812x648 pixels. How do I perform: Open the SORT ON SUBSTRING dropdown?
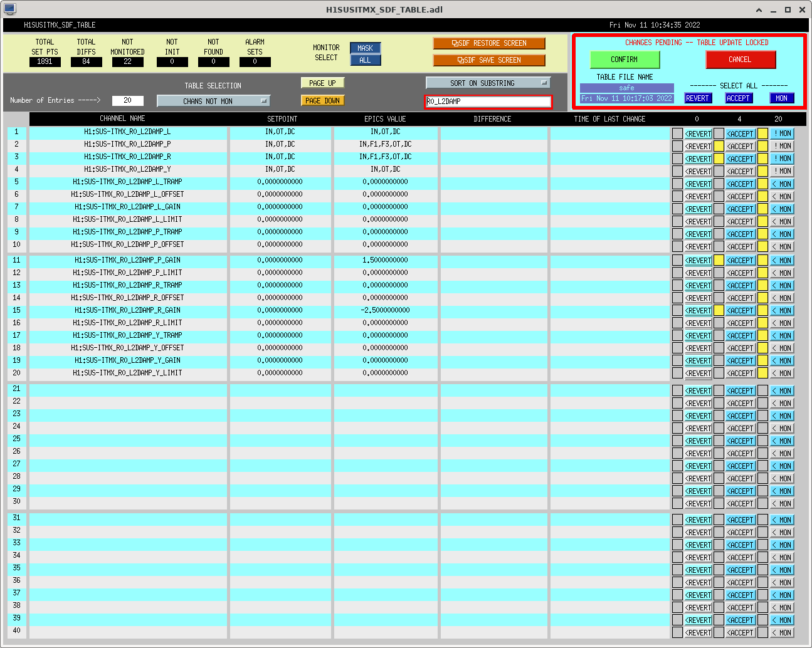488,83
